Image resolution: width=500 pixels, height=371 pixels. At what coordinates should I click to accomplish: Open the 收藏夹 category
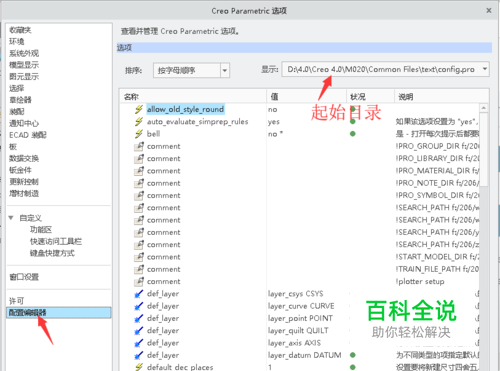20,30
